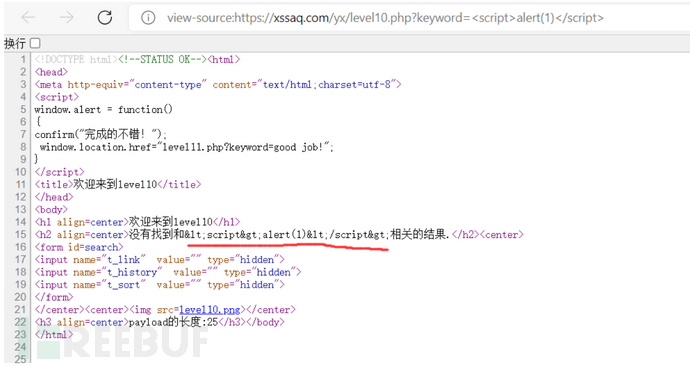Click the form id=search line
The image size is (690, 366).
[79, 247]
